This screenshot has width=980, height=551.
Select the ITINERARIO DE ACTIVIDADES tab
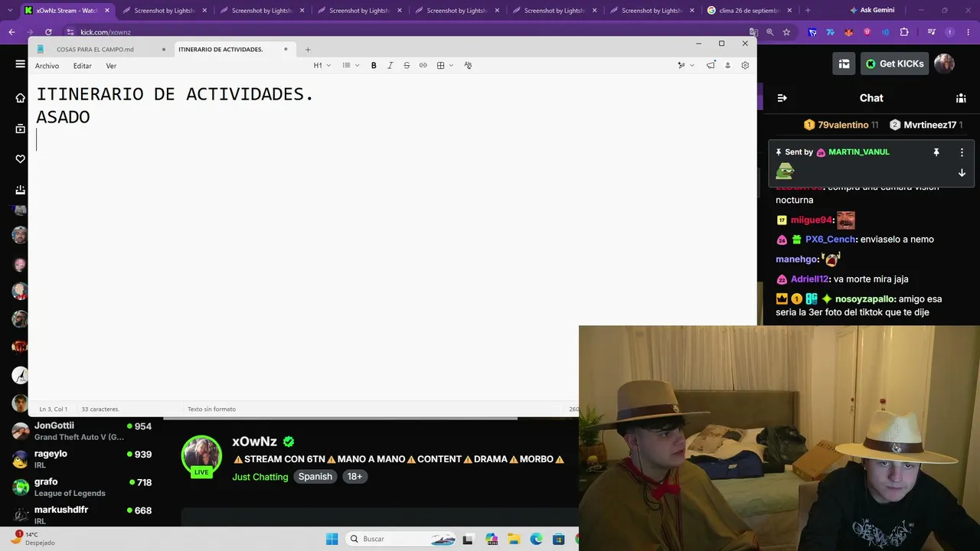[x=220, y=49]
